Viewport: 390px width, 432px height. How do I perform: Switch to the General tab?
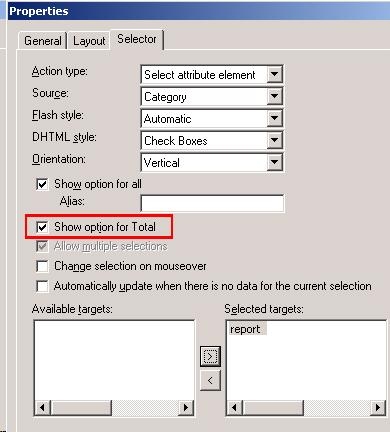point(43,41)
